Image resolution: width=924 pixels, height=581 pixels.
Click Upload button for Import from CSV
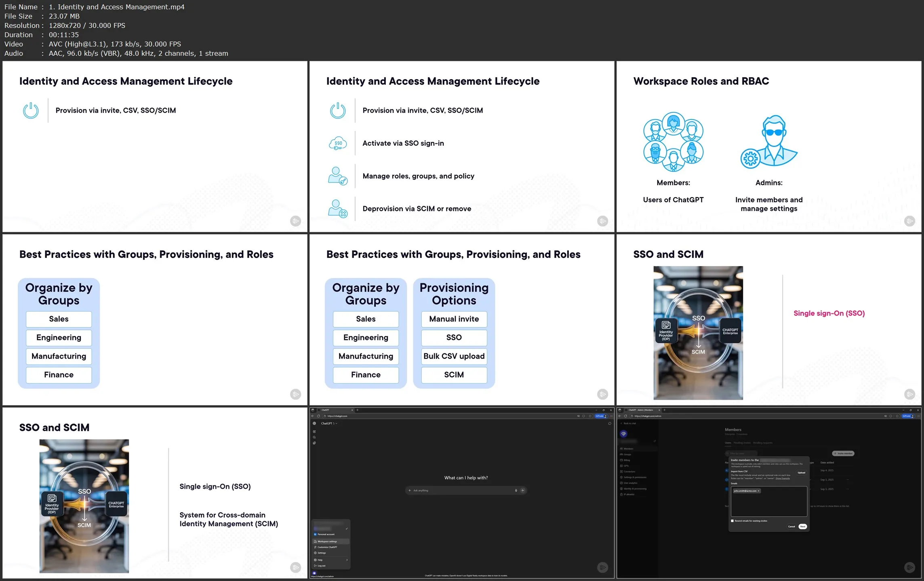point(801,472)
